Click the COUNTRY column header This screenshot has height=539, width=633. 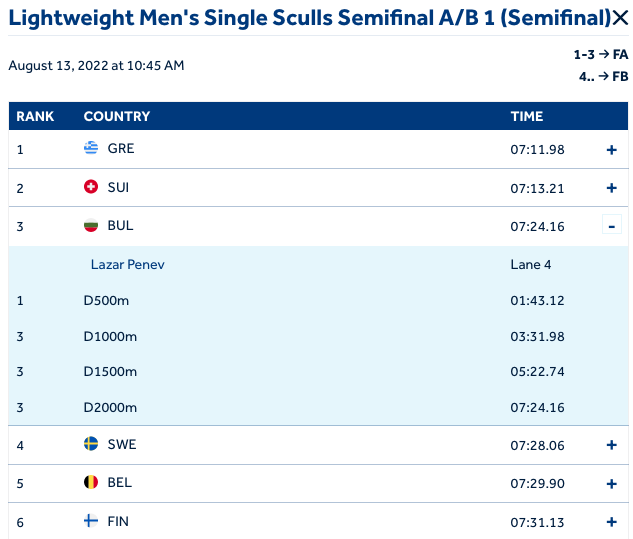tap(117, 116)
